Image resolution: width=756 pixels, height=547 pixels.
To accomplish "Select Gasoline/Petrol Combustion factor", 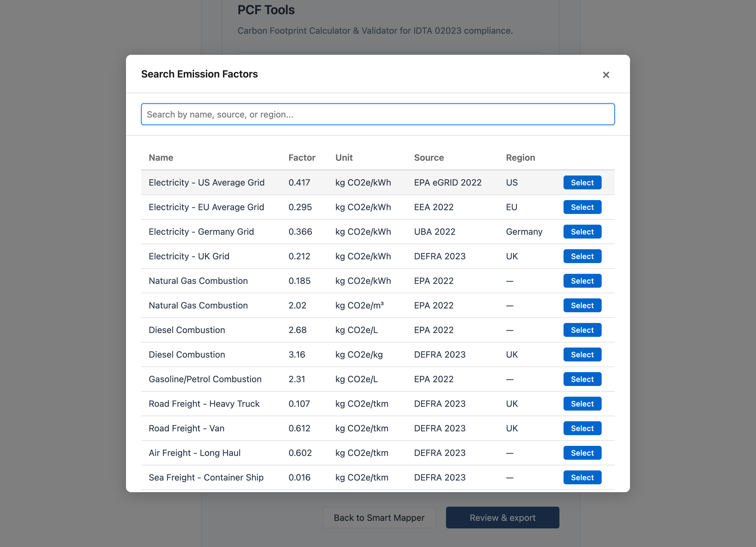I will (x=582, y=379).
